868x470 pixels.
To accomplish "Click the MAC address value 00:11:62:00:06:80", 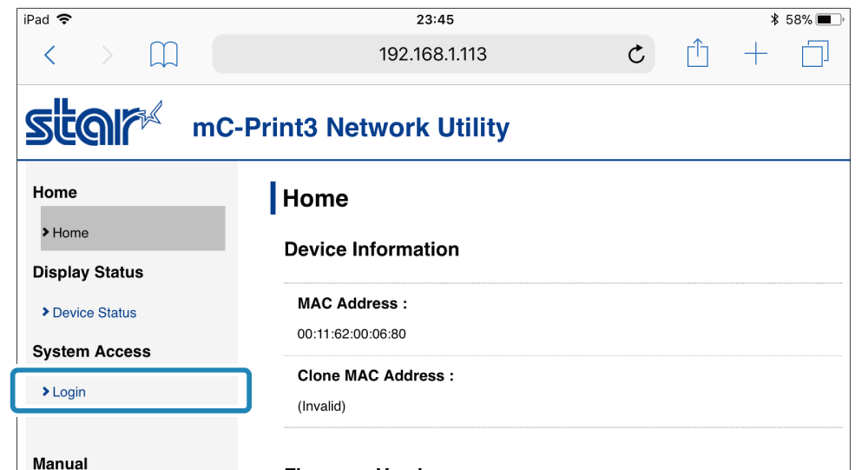I will tap(352, 334).
